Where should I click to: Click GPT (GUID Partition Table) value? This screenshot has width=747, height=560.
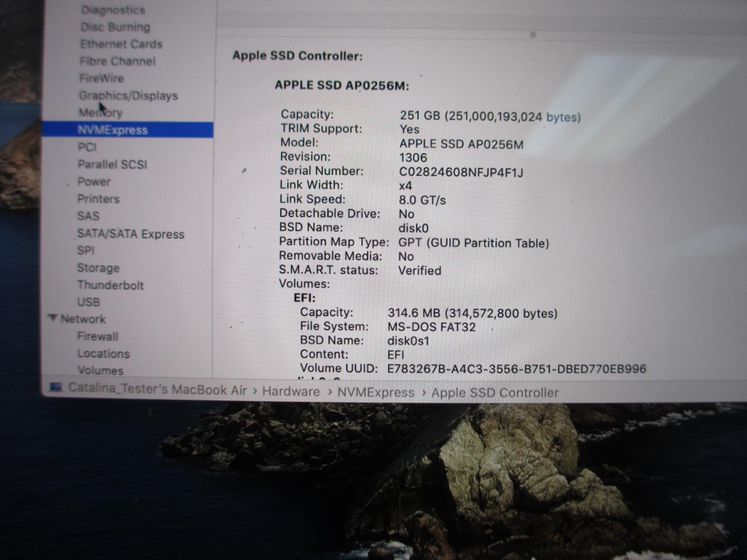coord(473,243)
